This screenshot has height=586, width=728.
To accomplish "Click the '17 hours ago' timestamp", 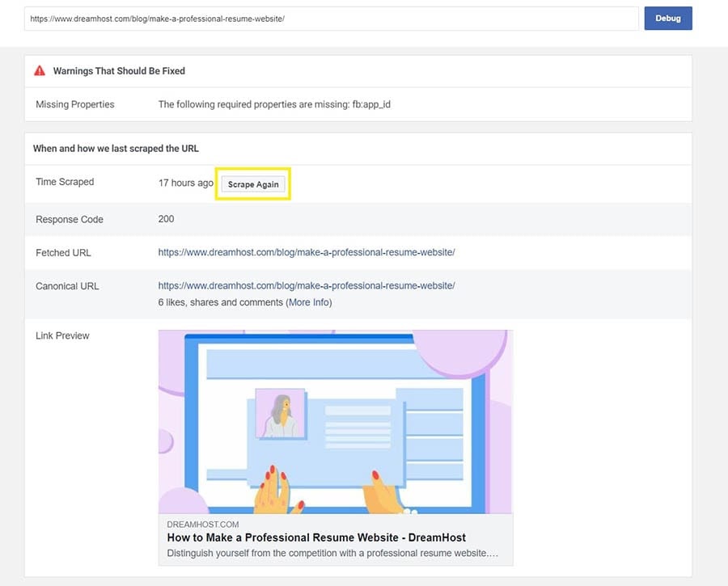I will [x=185, y=183].
